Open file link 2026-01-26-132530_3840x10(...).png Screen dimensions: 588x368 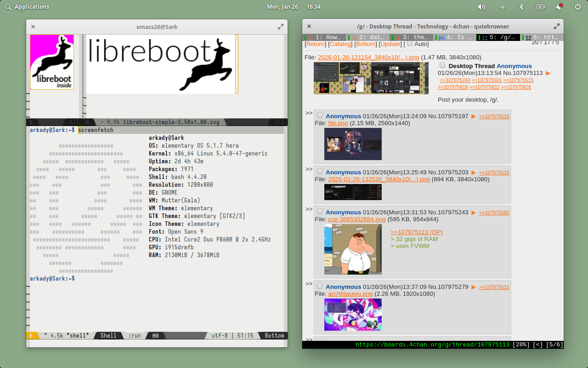[x=379, y=179]
